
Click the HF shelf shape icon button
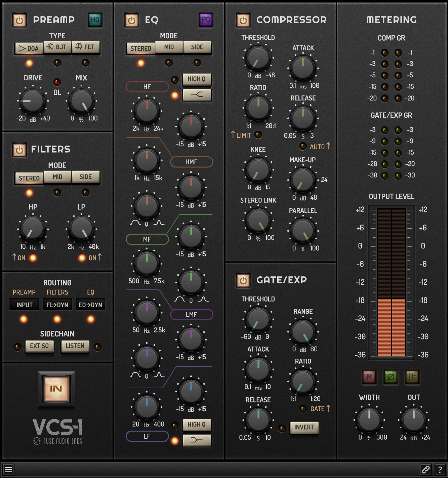pyautogui.click(x=197, y=95)
